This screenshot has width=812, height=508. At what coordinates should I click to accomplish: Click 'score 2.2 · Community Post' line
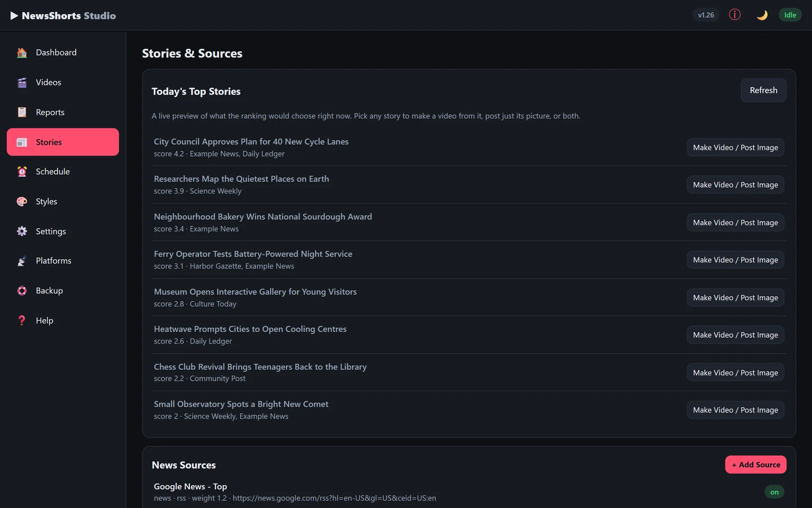(199, 378)
